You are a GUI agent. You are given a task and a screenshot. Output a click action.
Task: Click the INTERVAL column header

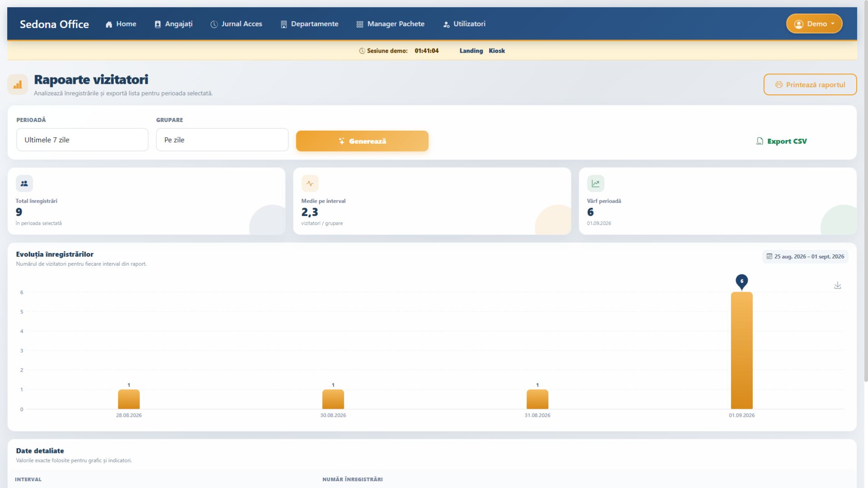coord(28,479)
